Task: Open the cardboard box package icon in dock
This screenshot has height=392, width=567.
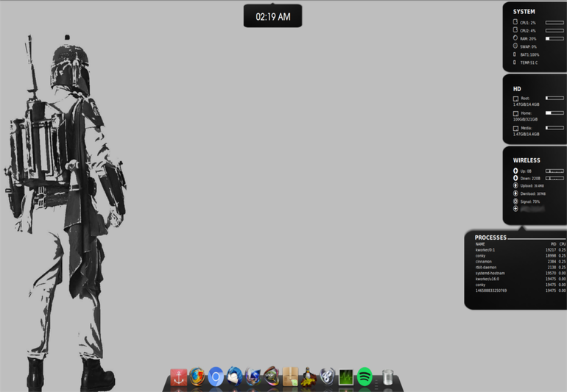Action: coord(290,377)
